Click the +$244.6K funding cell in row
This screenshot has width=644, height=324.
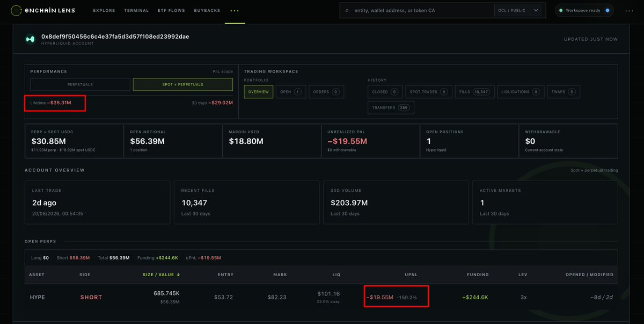click(x=476, y=297)
